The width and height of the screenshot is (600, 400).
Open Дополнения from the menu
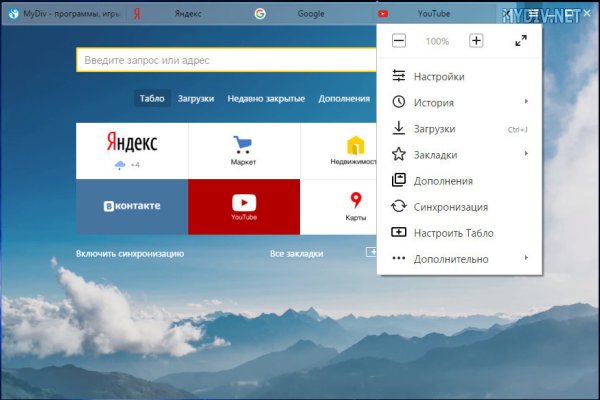pos(441,181)
